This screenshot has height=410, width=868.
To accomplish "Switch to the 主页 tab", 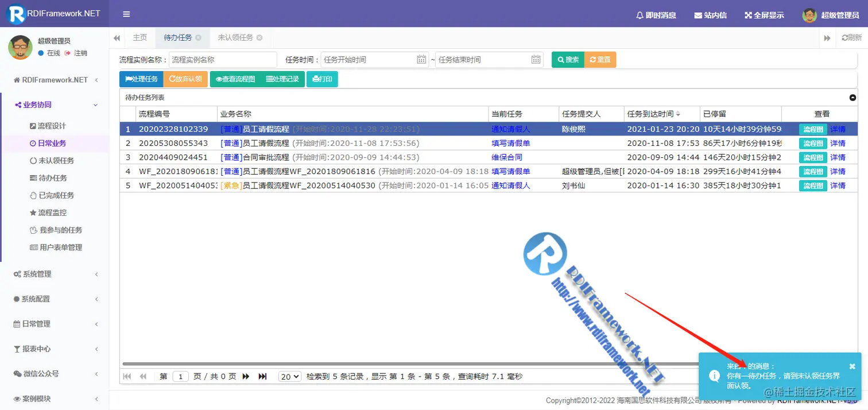I will pyautogui.click(x=139, y=37).
